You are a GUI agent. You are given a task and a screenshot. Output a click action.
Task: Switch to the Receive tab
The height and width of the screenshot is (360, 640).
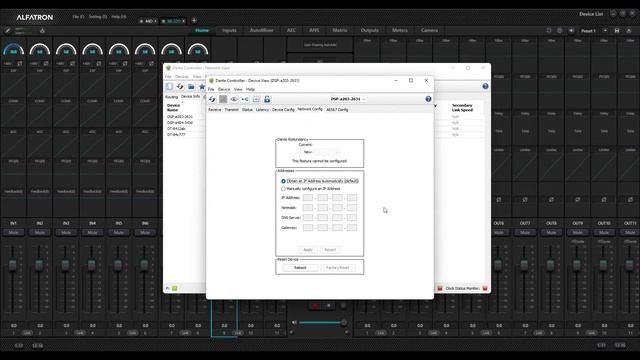coord(215,110)
